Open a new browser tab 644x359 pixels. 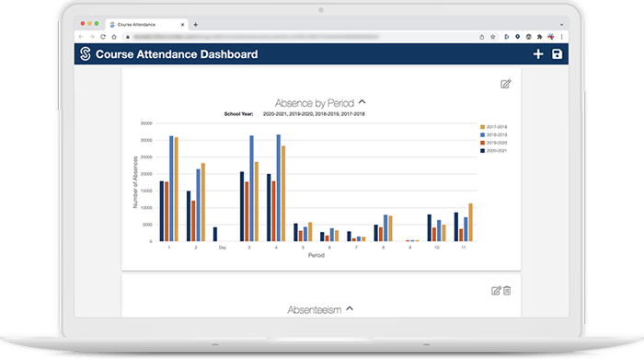click(195, 25)
